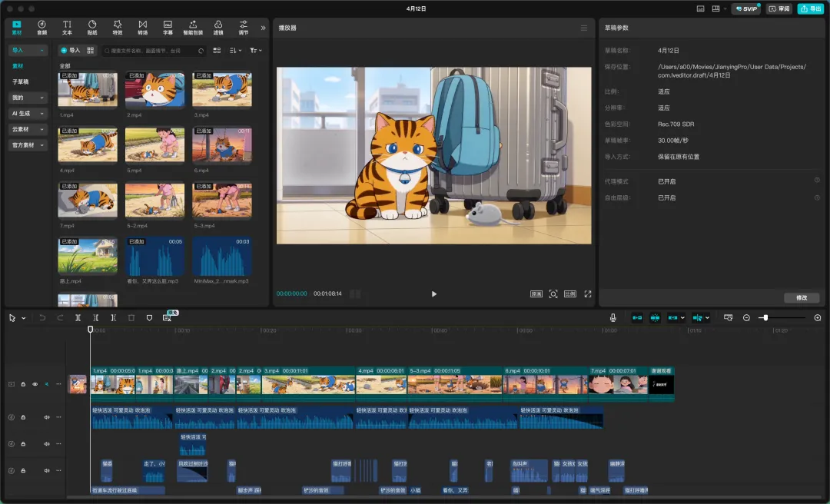Toggle lock on the main video track
The height and width of the screenshot is (504, 830).
(x=23, y=384)
